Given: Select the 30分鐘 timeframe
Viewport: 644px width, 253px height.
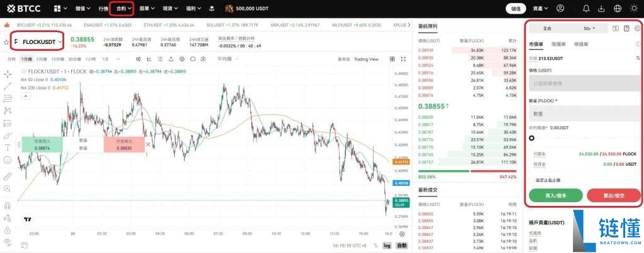Looking at the screenshot, I should (75, 59).
